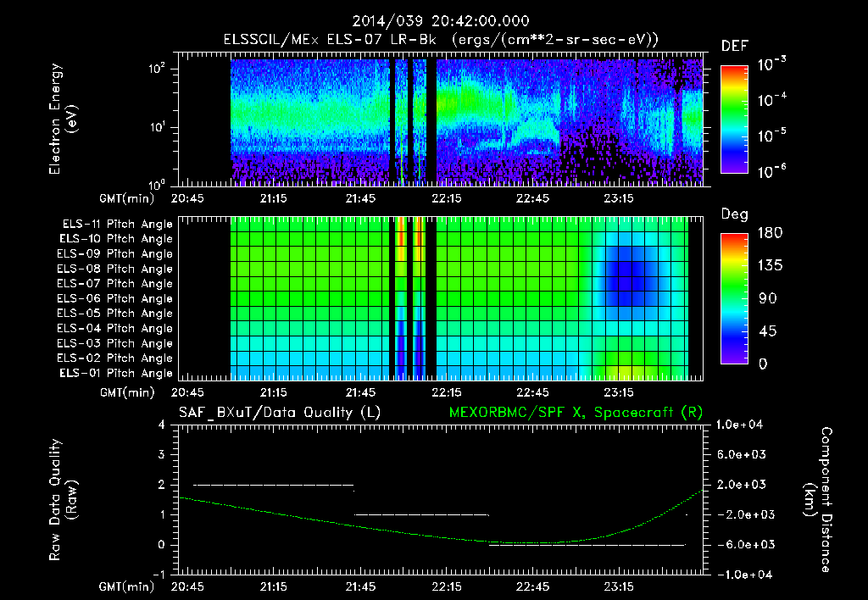Click the 180 degree scale value
868x600 pixels.
[x=770, y=232]
